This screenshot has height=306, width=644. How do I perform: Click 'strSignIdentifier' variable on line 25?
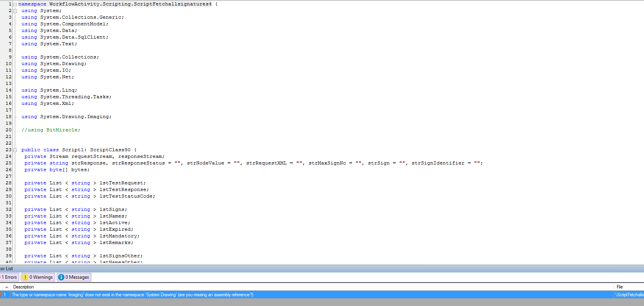[438, 163]
